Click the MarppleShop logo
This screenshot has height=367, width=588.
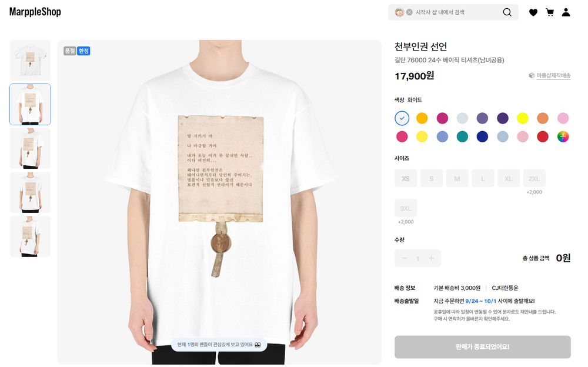tap(35, 12)
